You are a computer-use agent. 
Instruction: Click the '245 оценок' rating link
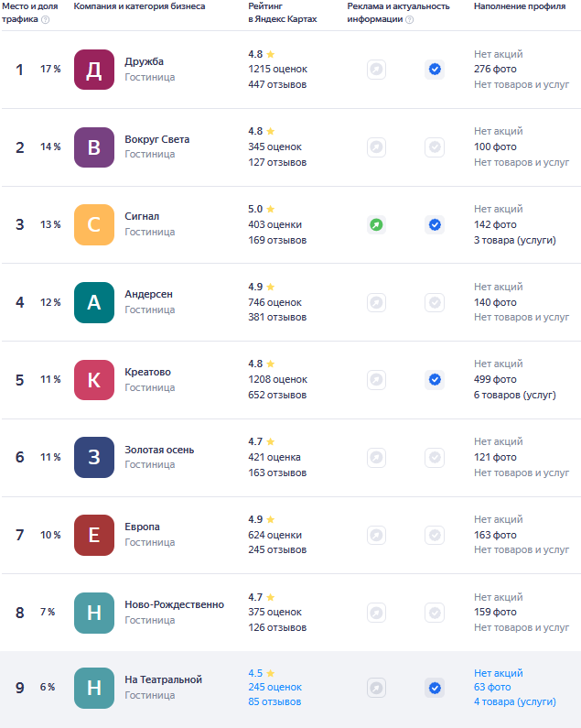tap(274, 687)
